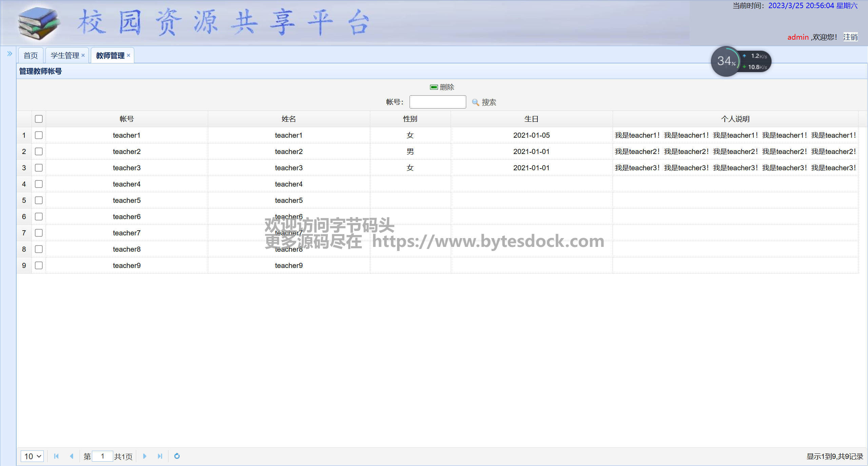Tick the select-all header checkbox
Screen dimensions: 868x466
coord(39,119)
